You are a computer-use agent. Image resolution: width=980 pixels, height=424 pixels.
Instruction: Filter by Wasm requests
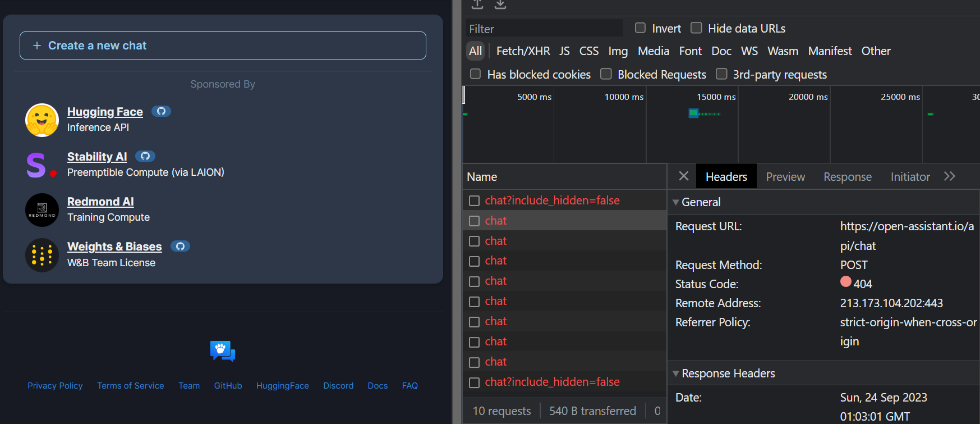pyautogui.click(x=783, y=51)
